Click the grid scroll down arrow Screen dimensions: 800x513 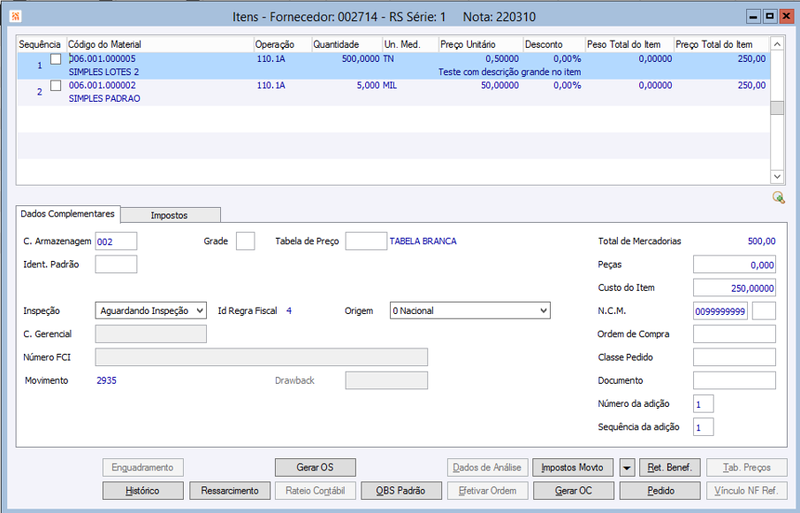point(777,177)
